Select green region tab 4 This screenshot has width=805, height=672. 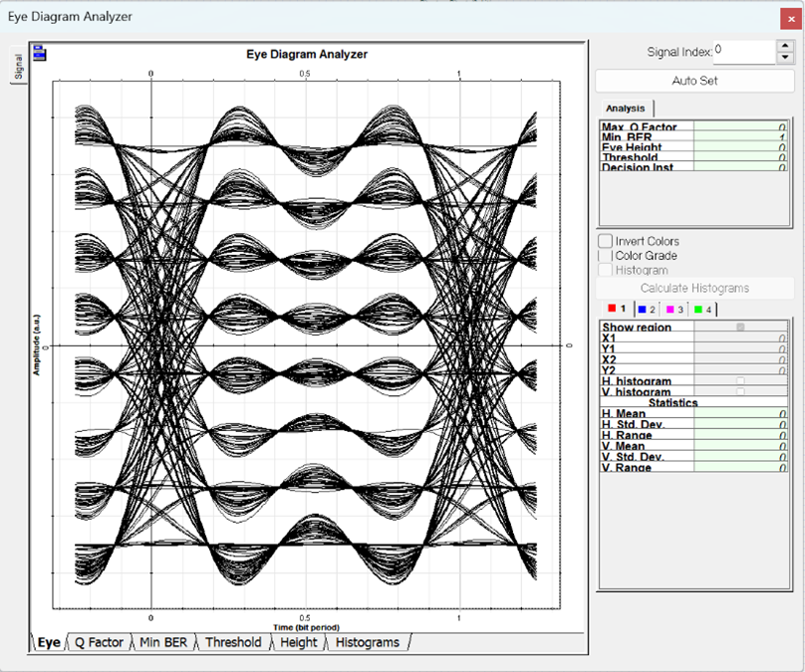702,310
